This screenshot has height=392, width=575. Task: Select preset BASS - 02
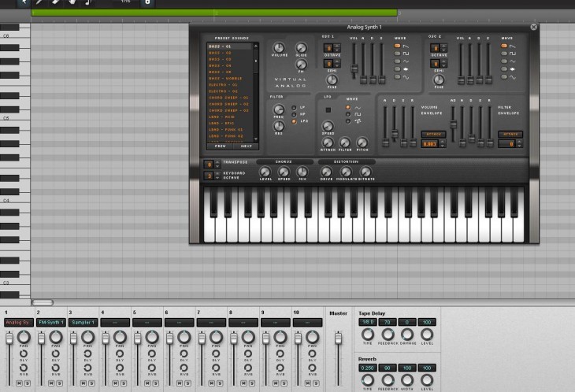(220, 53)
